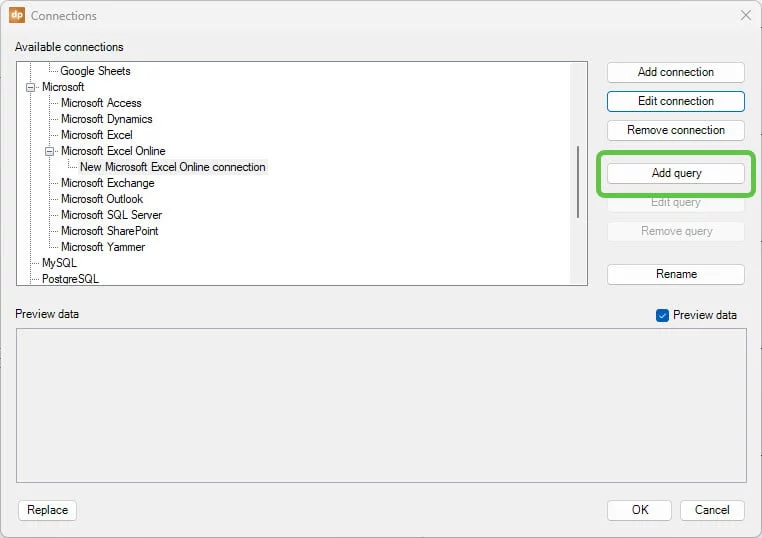Image resolution: width=762 pixels, height=538 pixels.
Task: Rename the selected connection
Action: click(675, 274)
